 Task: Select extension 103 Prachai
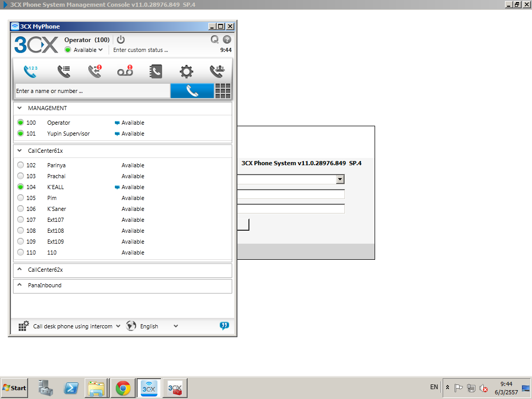point(123,176)
